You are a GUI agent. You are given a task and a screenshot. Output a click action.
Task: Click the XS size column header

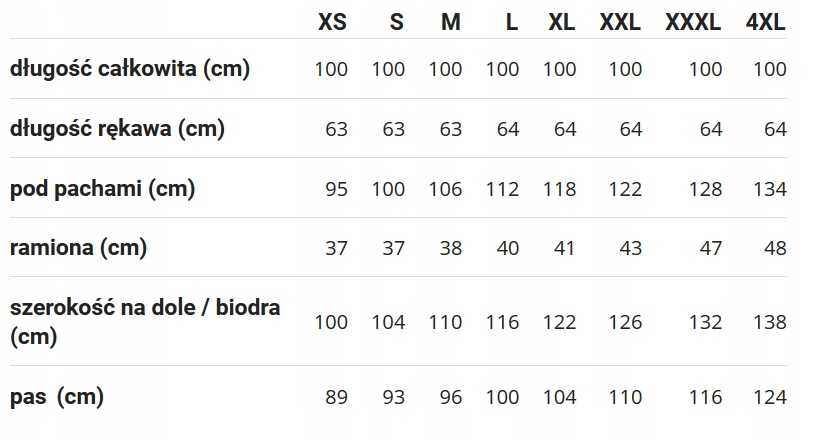coord(333,21)
